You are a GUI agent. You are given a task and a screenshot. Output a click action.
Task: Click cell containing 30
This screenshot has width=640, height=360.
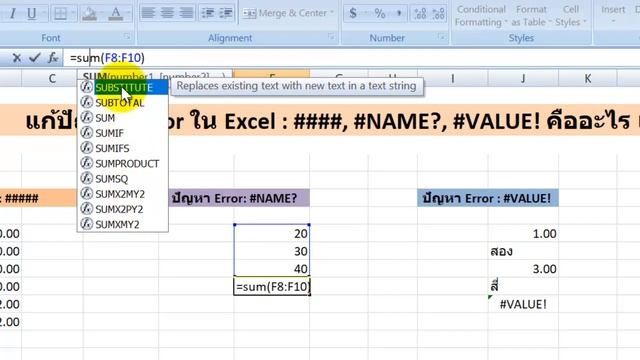272,251
